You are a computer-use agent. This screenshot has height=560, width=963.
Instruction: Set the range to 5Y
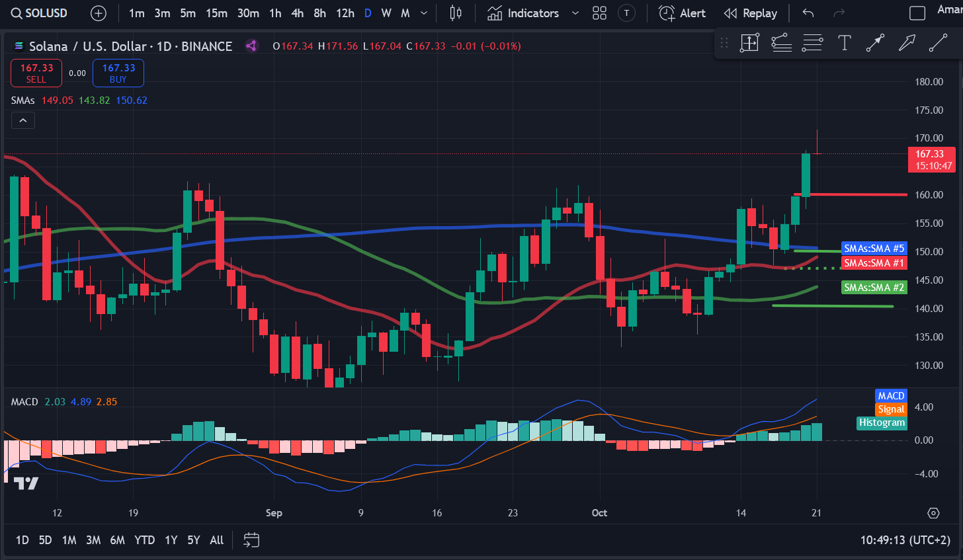click(x=194, y=540)
